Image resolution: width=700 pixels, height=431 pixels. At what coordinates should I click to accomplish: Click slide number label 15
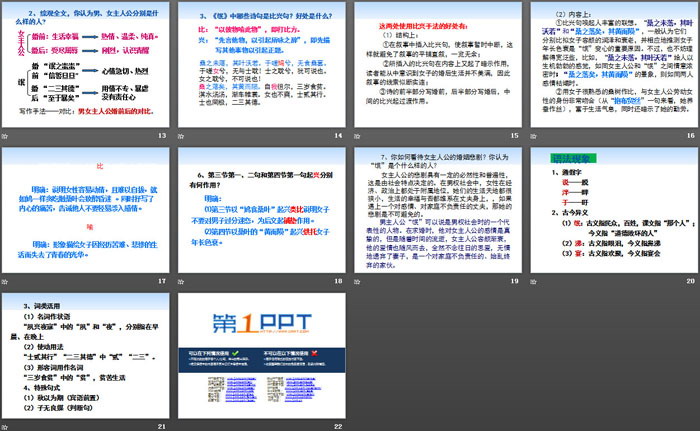[x=515, y=135]
